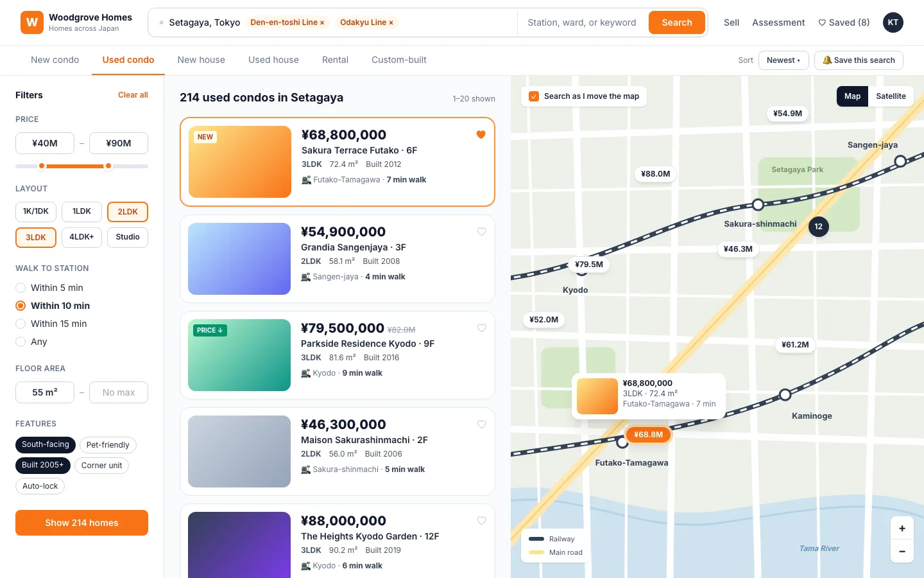Click the highlighted ¥68.8M map marker
The height and width of the screenshot is (578, 924).
[648, 435]
